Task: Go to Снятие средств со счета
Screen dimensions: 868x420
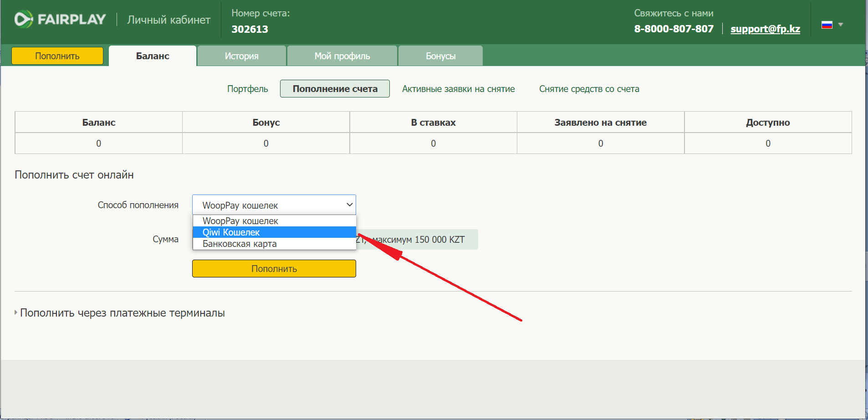Action: 589,89
